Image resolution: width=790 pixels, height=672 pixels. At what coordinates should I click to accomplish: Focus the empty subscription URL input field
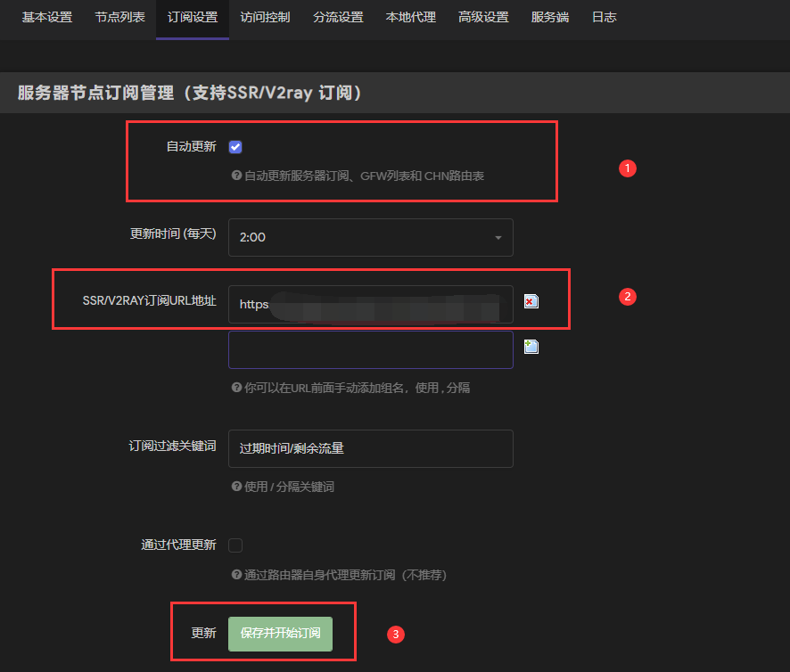pos(371,349)
